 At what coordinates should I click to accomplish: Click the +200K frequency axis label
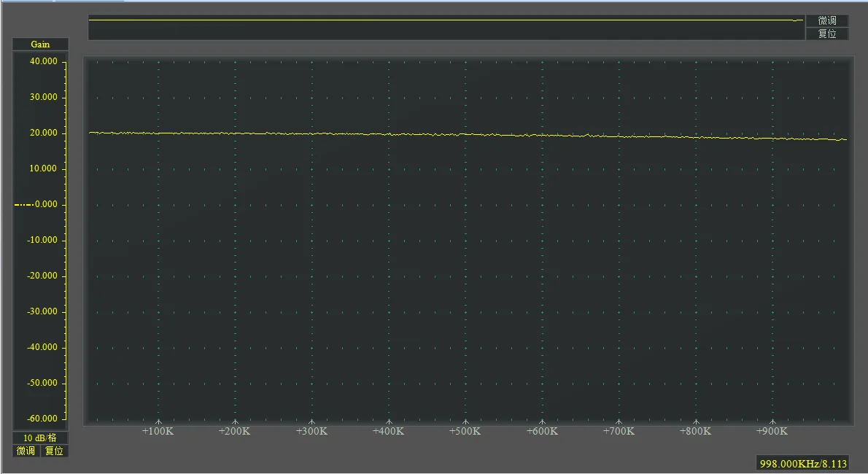pos(235,432)
